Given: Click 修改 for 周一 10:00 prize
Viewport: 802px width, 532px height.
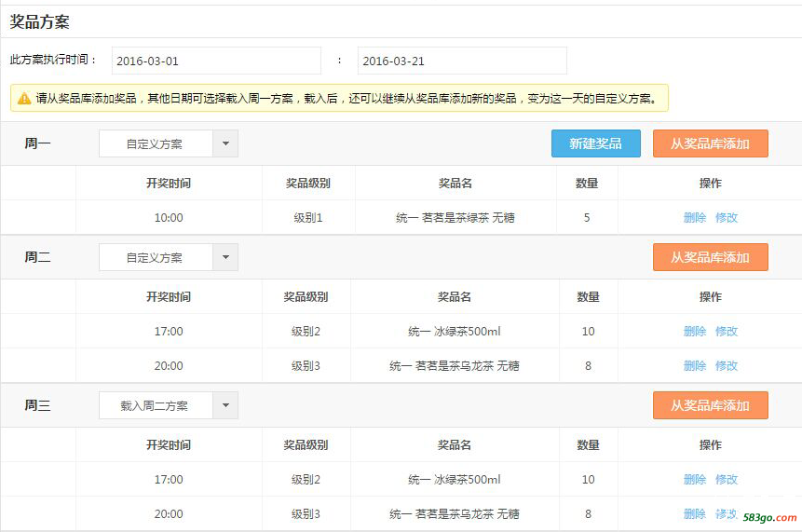Looking at the screenshot, I should point(727,218).
